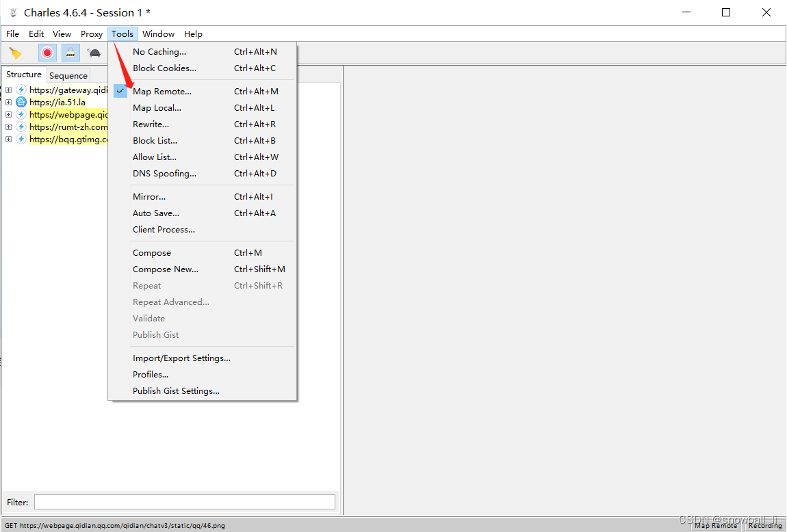Viewport: 787px width, 532px height.
Task: Select the https://rumt-zh.com host row
Action: tap(68, 127)
